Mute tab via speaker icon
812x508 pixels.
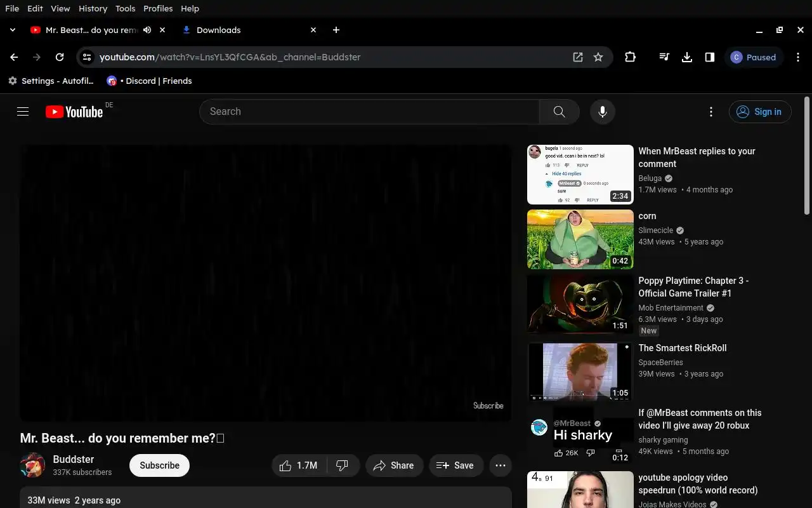tap(147, 30)
